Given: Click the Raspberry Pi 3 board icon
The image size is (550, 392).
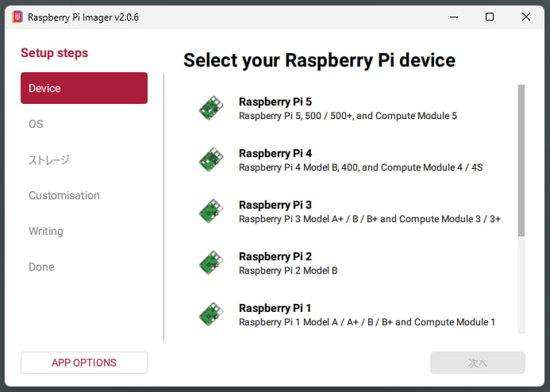Looking at the screenshot, I should 210,211.
